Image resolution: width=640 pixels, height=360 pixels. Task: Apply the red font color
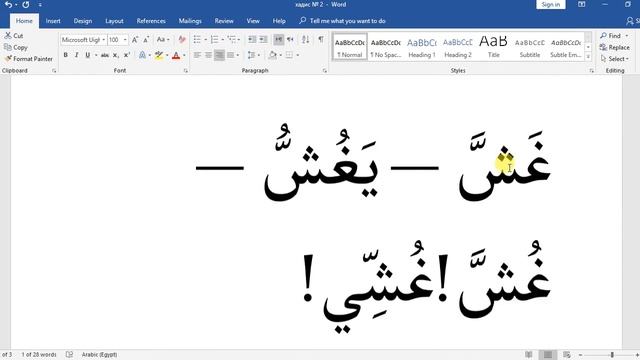click(x=176, y=55)
